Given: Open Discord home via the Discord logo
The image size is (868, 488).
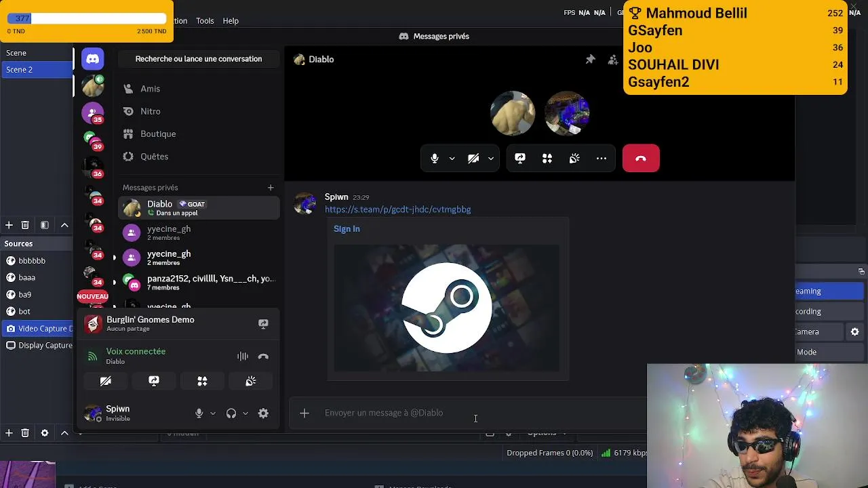Looking at the screenshot, I should pos(93,59).
